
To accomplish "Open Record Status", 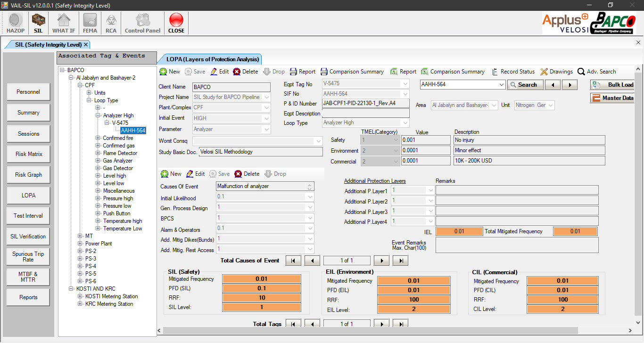I will click(x=513, y=72).
